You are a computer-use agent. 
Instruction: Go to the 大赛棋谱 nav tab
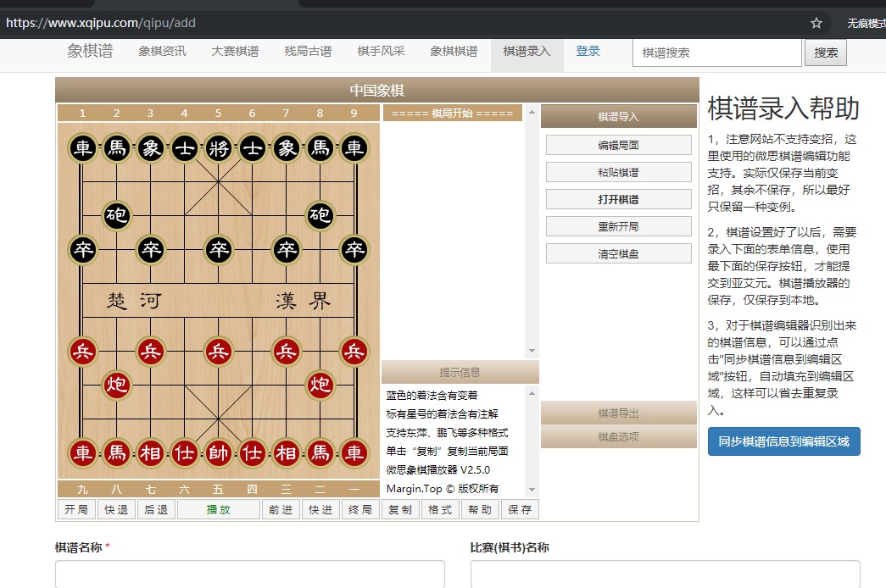tap(235, 51)
